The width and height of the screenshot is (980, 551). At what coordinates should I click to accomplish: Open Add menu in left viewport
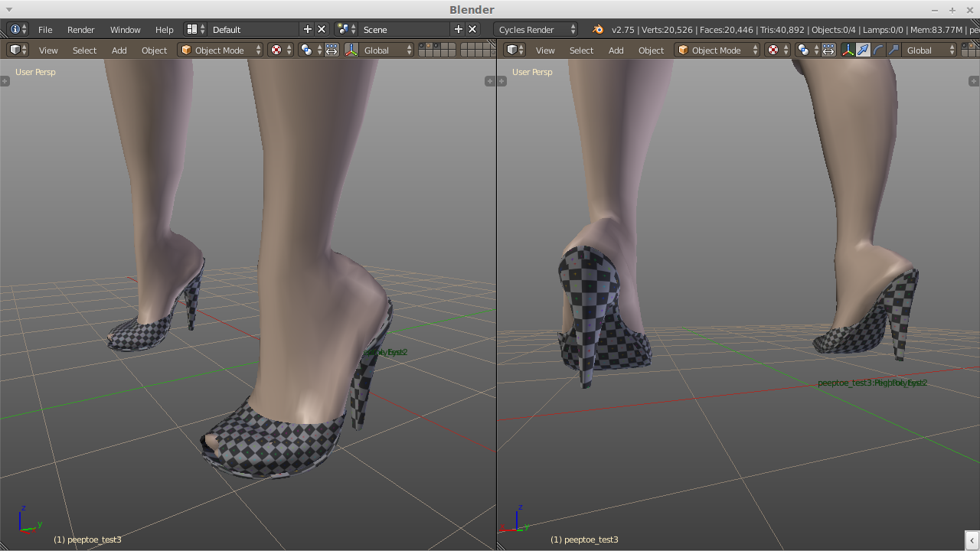click(119, 50)
